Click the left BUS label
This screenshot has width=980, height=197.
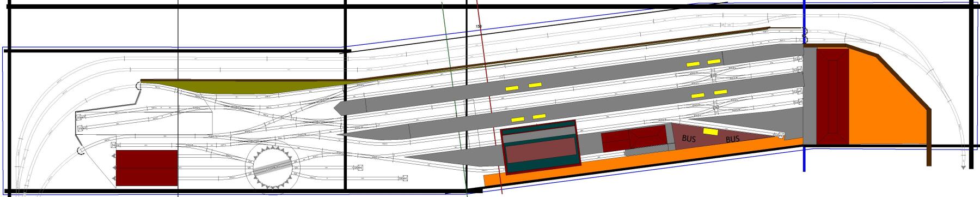point(689,139)
